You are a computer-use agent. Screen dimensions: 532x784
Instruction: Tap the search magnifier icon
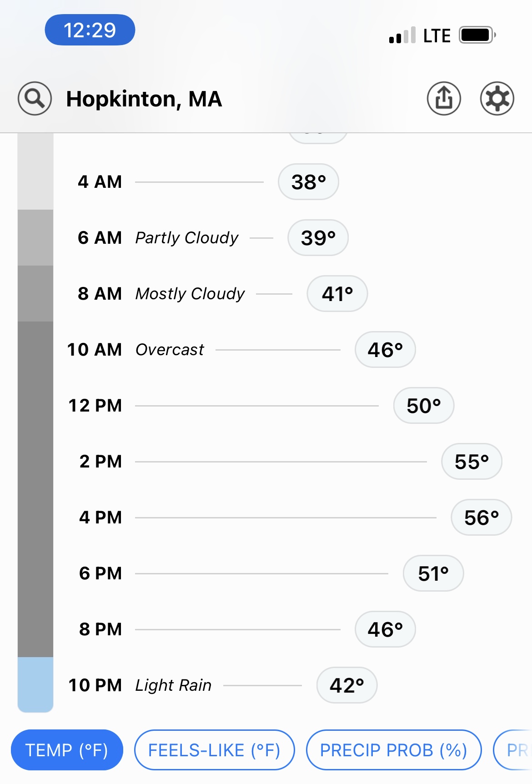click(x=35, y=98)
